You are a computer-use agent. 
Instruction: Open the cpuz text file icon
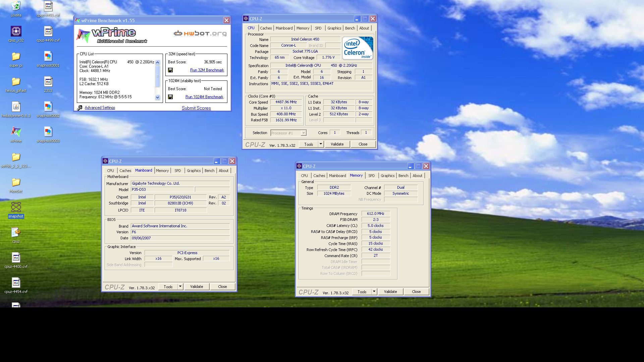pos(16,232)
